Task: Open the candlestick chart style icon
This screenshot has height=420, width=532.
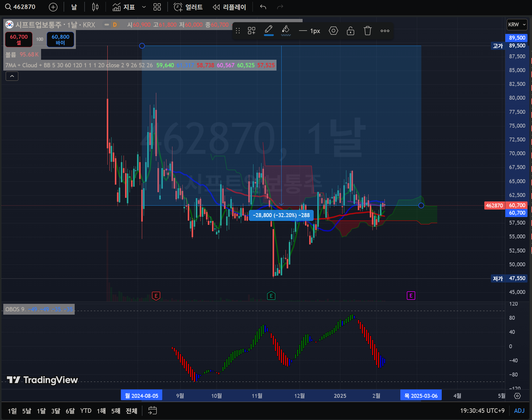Action: click(95, 7)
